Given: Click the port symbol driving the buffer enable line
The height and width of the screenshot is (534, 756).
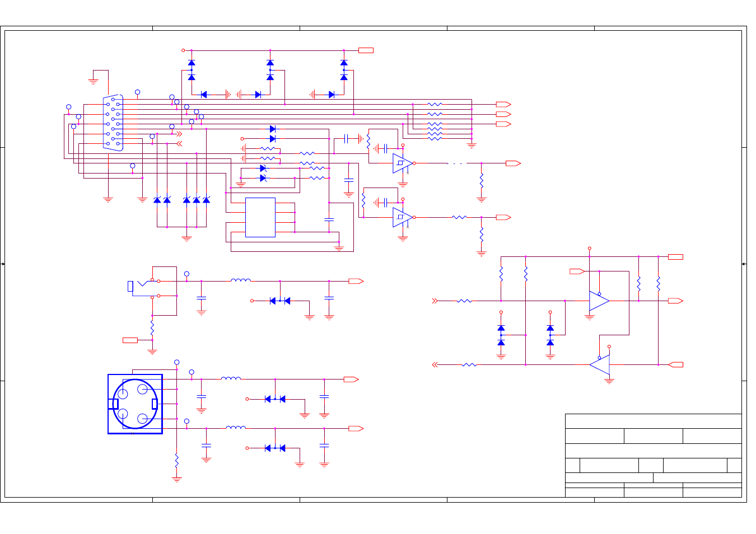Looking at the screenshot, I should (577, 271).
